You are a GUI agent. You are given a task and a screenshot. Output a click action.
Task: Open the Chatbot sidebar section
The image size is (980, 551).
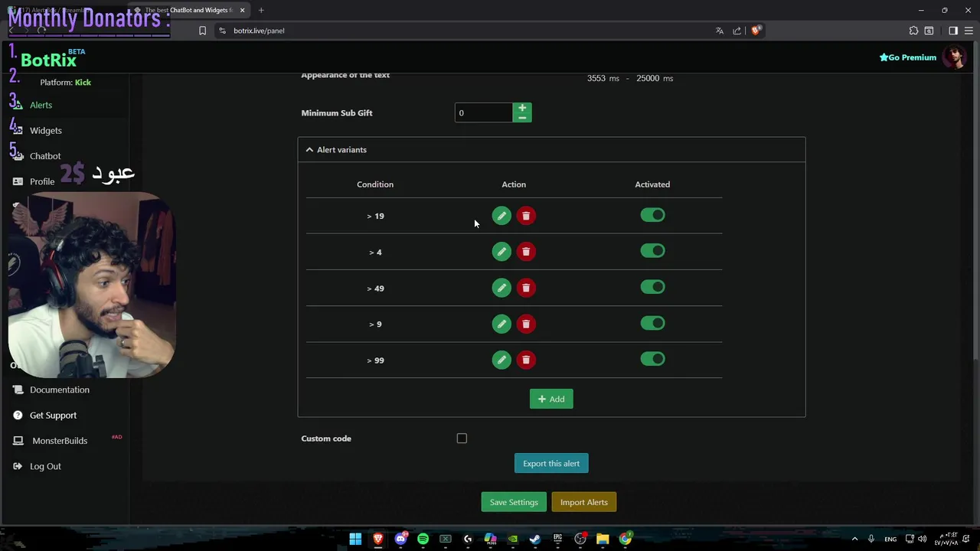pos(45,156)
